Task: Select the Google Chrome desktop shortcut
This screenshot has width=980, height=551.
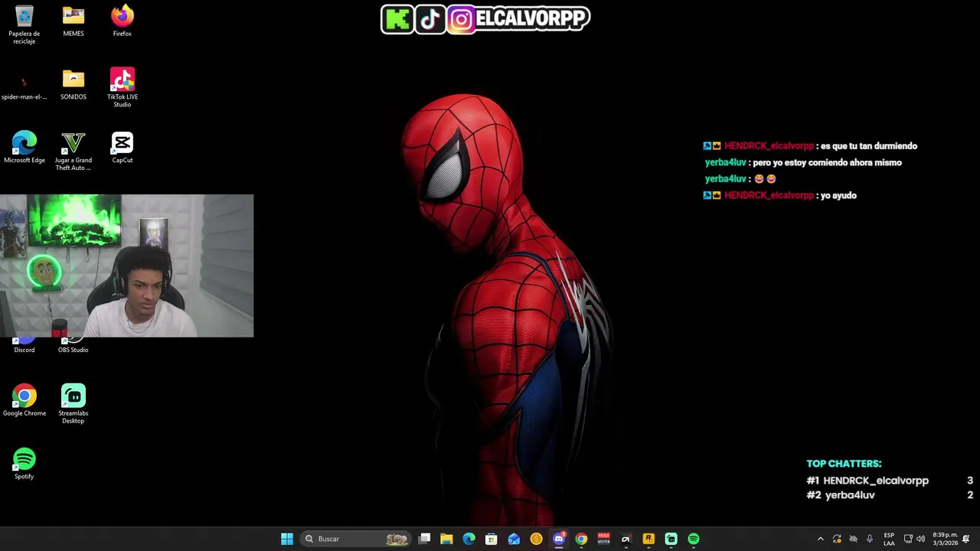Action: (24, 401)
